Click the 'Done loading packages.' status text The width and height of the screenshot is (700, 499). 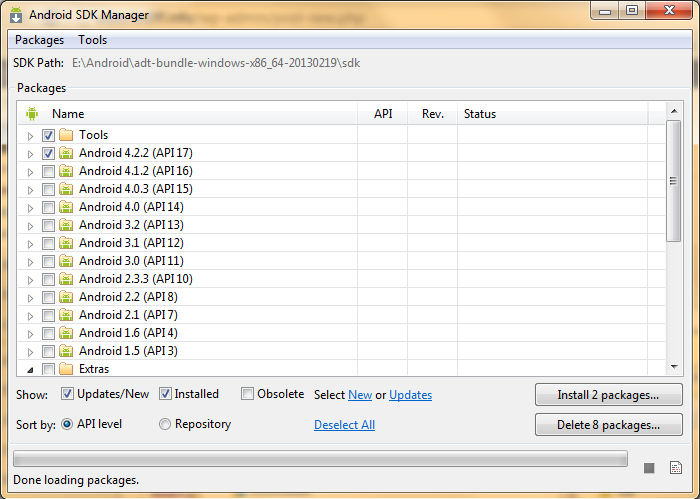[76, 480]
